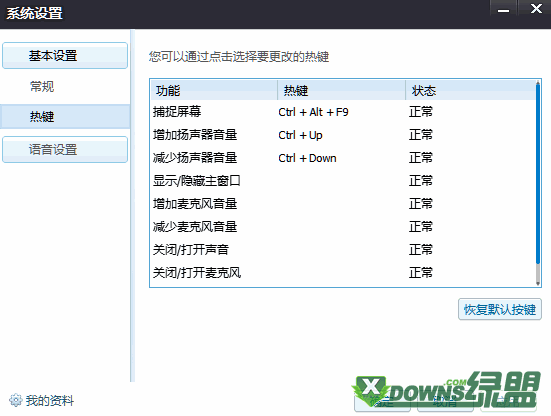Viewport: 551px width, 416px height.
Task: Select the 减少麦克风音量 row
Action: (x=343, y=227)
